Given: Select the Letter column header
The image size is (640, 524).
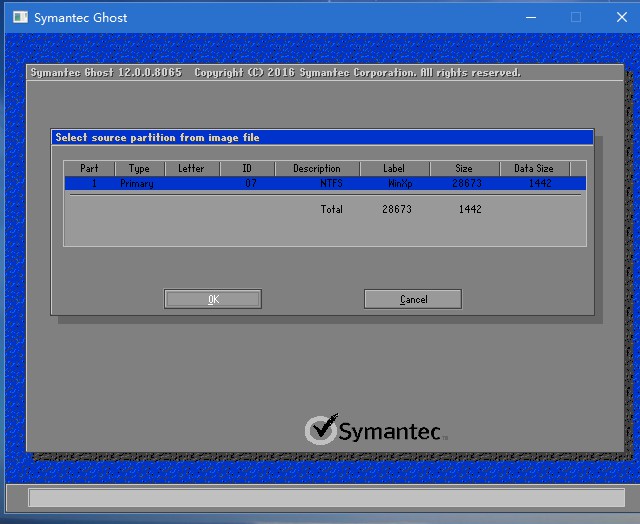Looking at the screenshot, I should click(191, 169).
